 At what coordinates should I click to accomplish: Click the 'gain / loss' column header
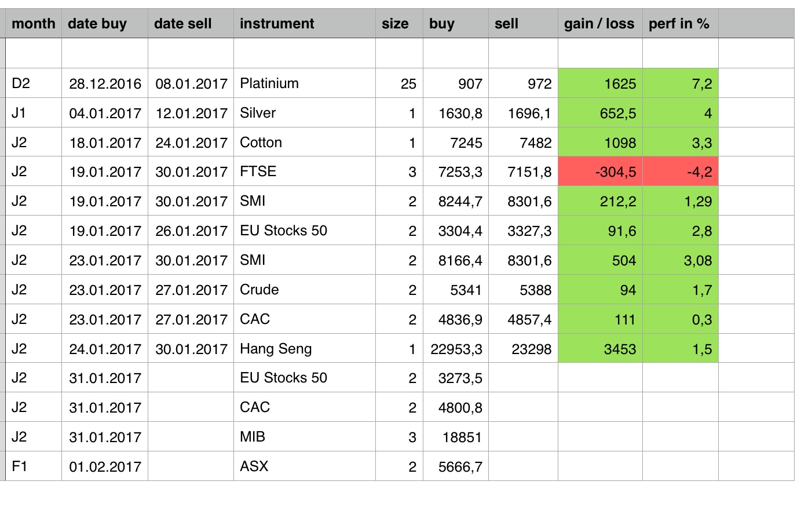(x=599, y=24)
